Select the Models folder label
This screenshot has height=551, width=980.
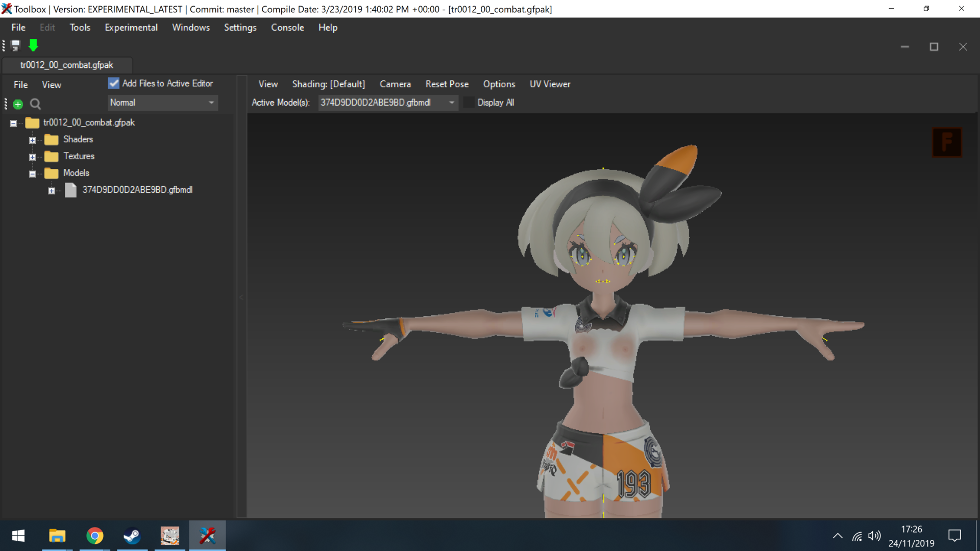coord(76,173)
